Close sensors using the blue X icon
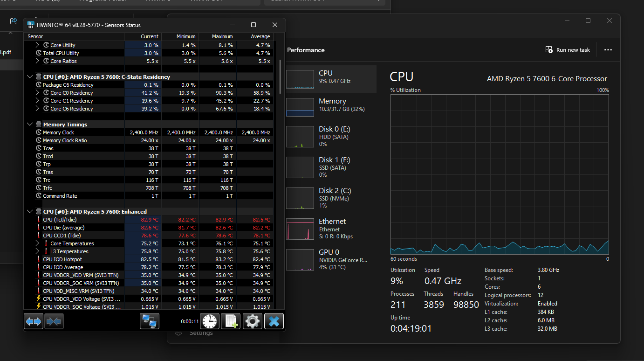This screenshot has height=361, width=644. coord(274,321)
